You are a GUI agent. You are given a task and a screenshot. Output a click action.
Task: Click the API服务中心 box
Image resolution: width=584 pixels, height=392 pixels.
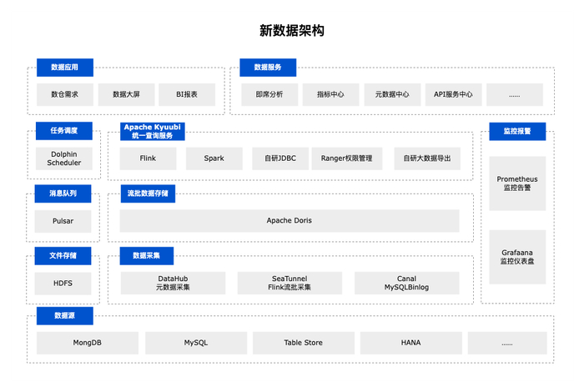(x=453, y=94)
